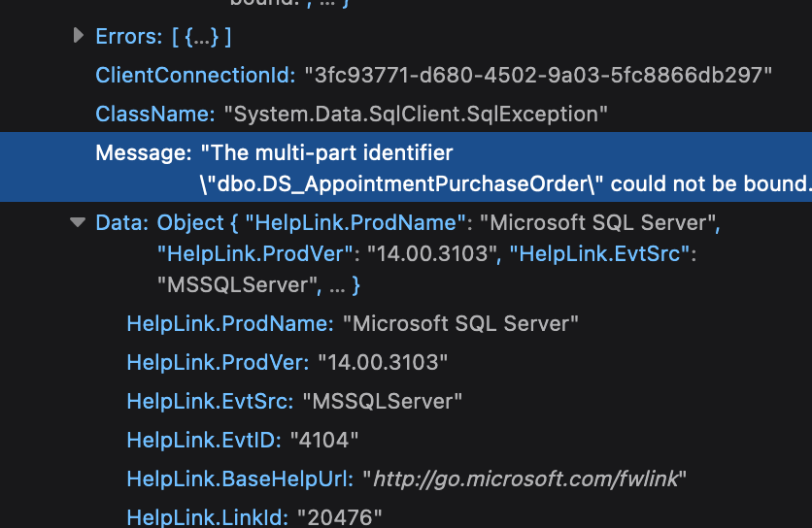Click the "4104" event ID value

pos(324,440)
